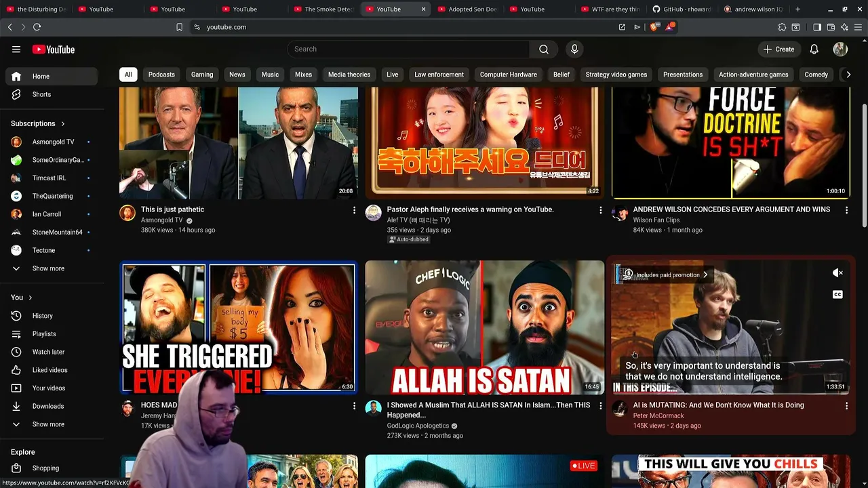868x488 pixels.
Task: Unmute the AI is MUTATING preview
Action: point(837,272)
